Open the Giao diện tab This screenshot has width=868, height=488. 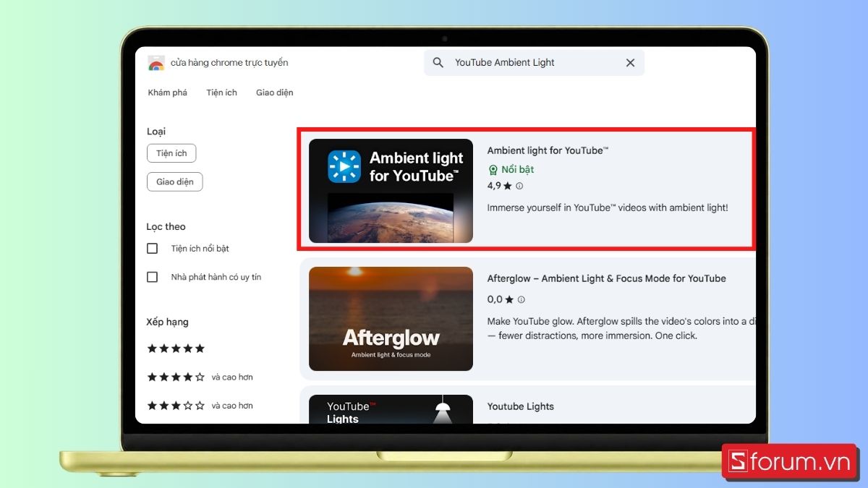(x=275, y=93)
